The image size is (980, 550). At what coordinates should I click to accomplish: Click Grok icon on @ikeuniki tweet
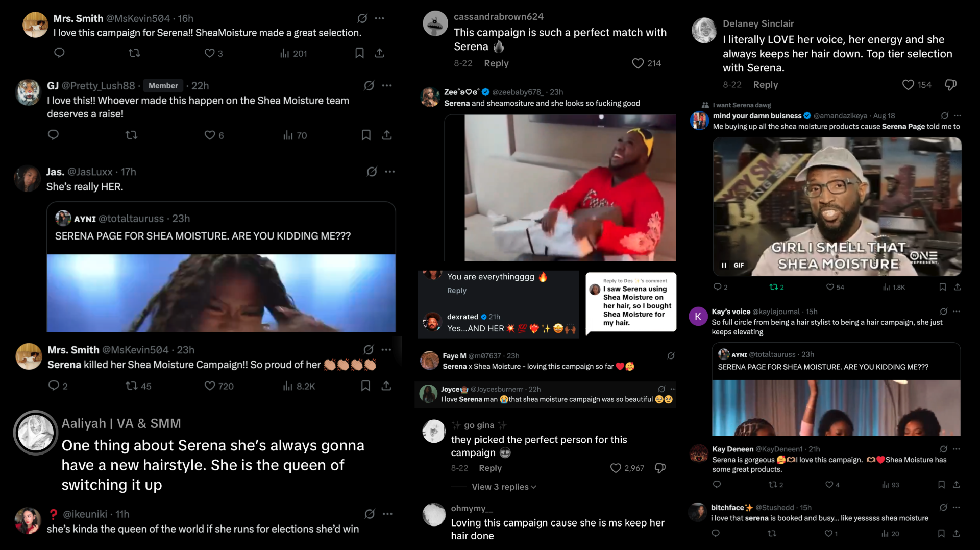pos(370,514)
